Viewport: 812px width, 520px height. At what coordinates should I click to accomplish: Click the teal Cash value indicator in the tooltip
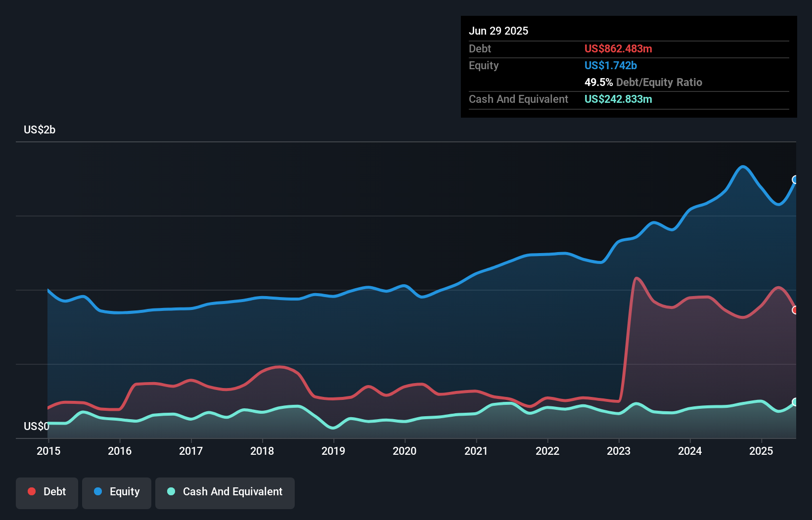point(618,99)
